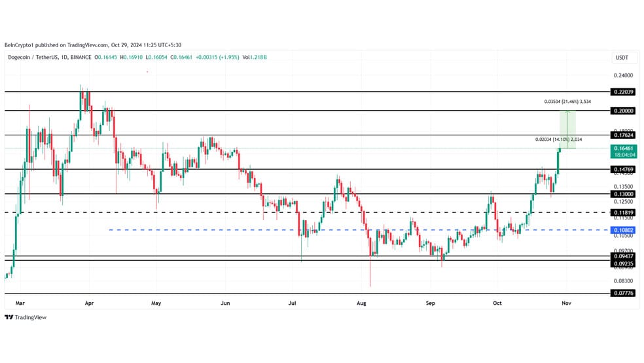644x363 pixels.
Task: Click the Oct label on the time axis
Action: pyautogui.click(x=497, y=303)
